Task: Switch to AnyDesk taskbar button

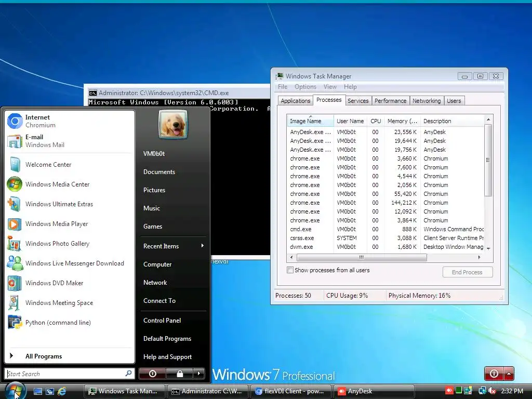Action: (374, 391)
